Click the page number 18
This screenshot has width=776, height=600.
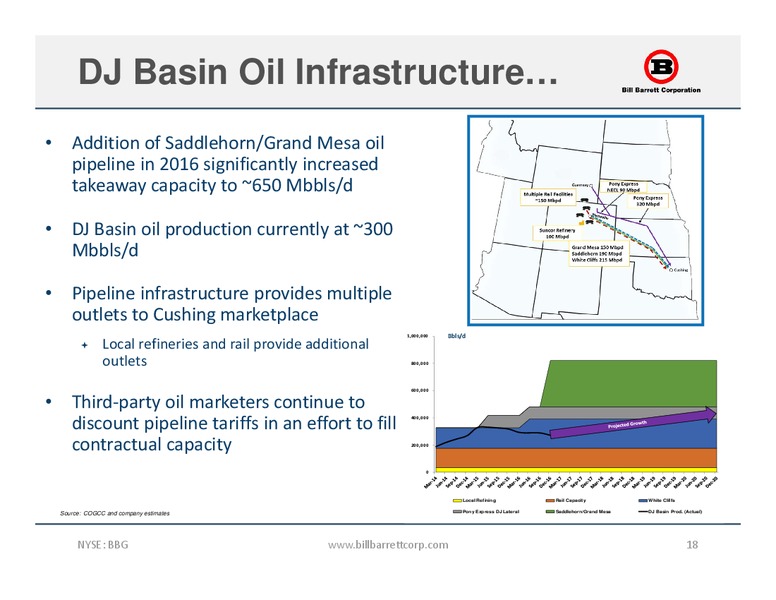coord(692,545)
